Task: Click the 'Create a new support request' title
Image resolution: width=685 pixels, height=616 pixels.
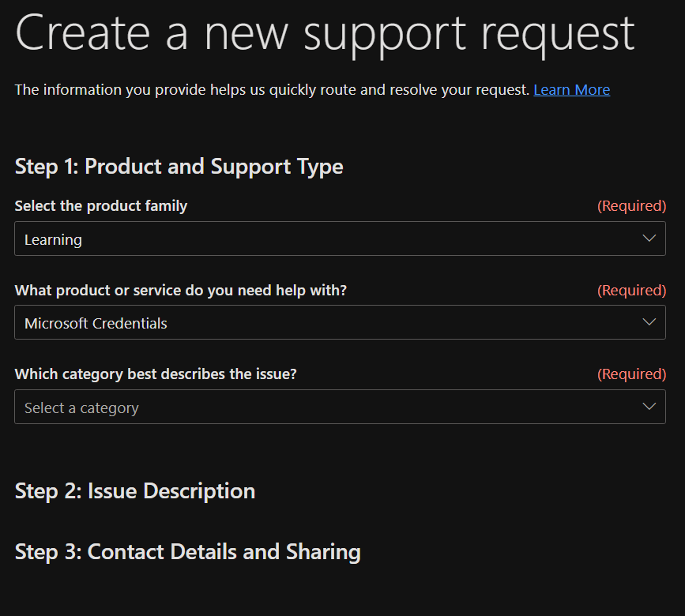Action: click(x=324, y=33)
